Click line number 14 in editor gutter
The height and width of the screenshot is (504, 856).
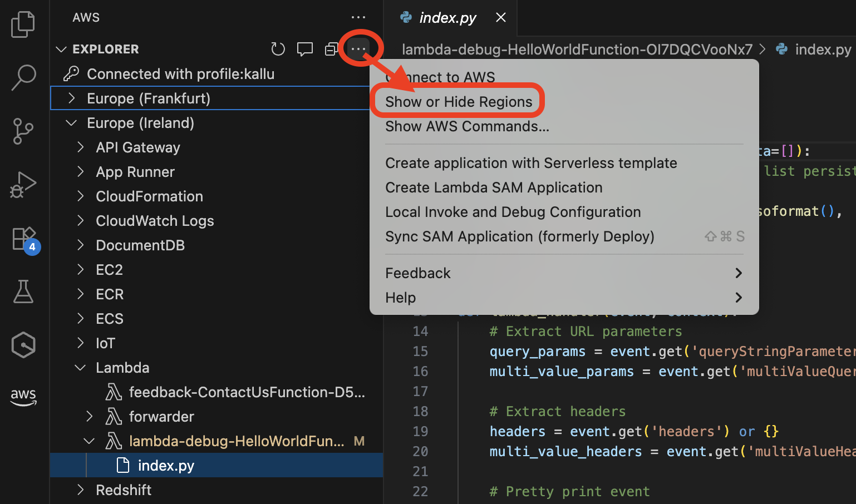420,332
